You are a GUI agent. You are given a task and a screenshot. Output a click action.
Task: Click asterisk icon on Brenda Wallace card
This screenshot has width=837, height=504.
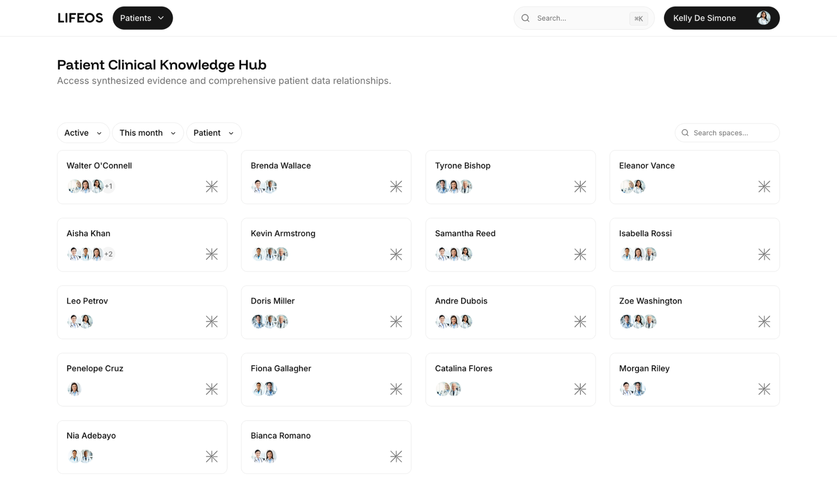[396, 187]
